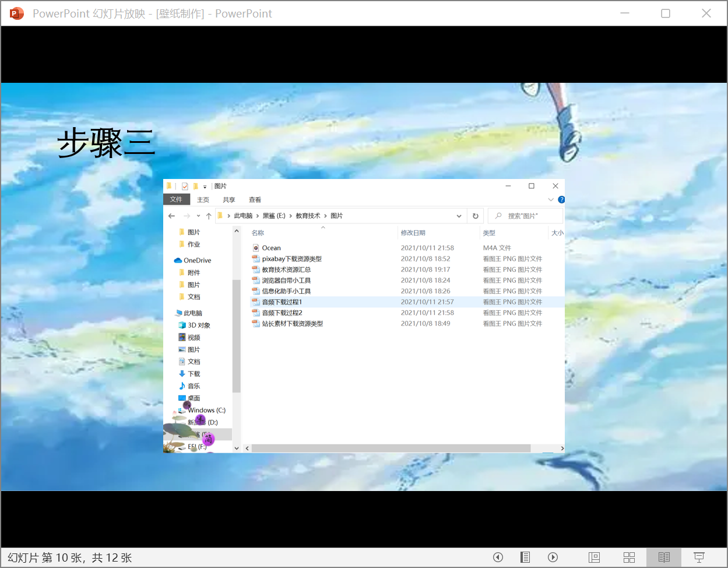The width and height of the screenshot is (728, 568).
Task: Click 教育技术 in the address bar breadcrumb
Action: point(308,216)
